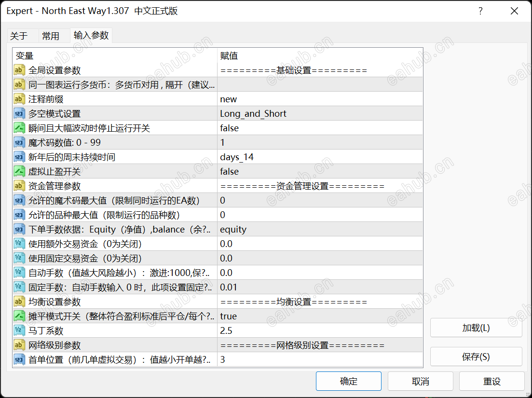
Task: Select the 新年后的周末持续时间 variable name
Action: click(71, 157)
